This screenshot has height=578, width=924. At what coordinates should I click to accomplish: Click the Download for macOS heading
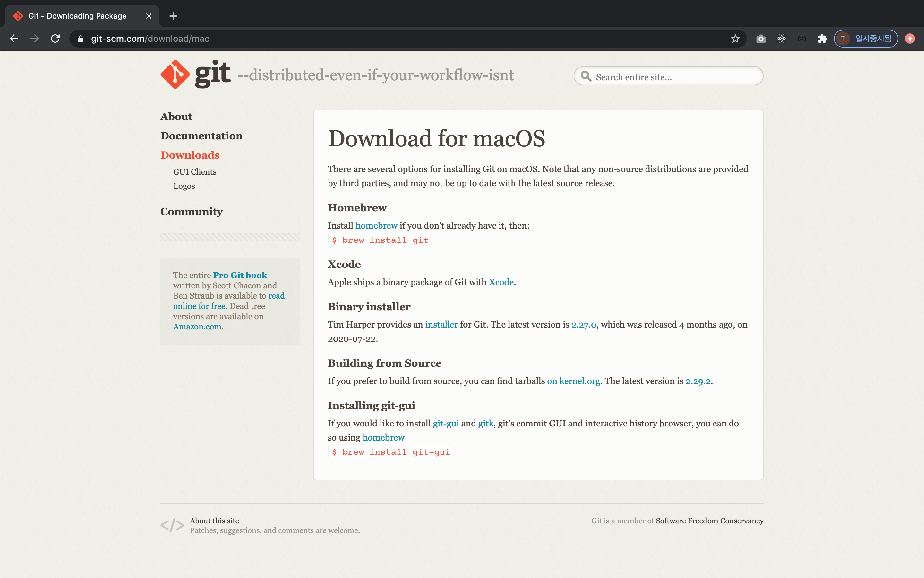pyautogui.click(x=436, y=138)
